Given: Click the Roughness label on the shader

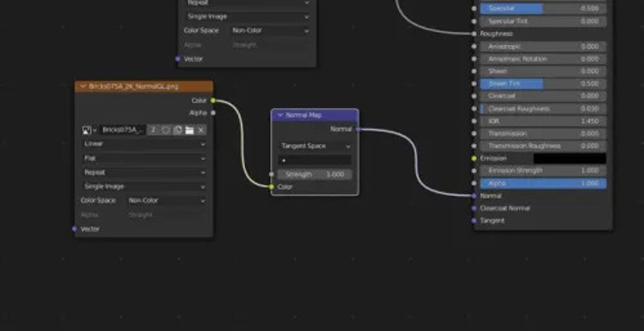Looking at the screenshot, I should click(496, 34).
